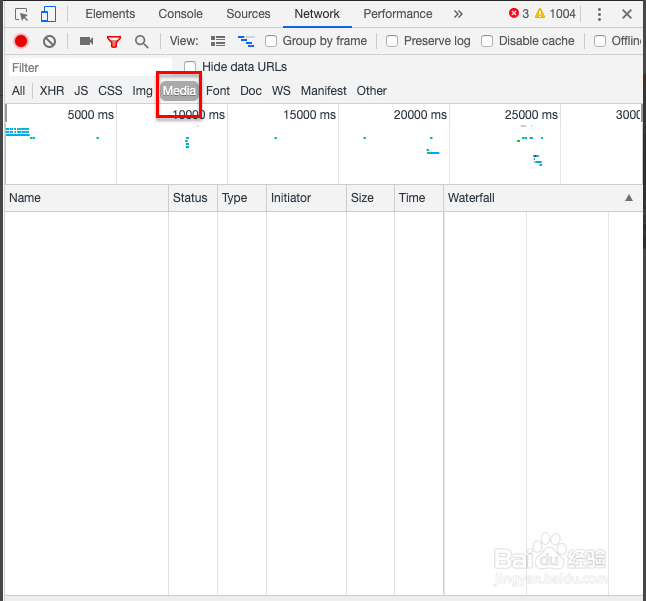Go to the Performance tab

(x=398, y=14)
